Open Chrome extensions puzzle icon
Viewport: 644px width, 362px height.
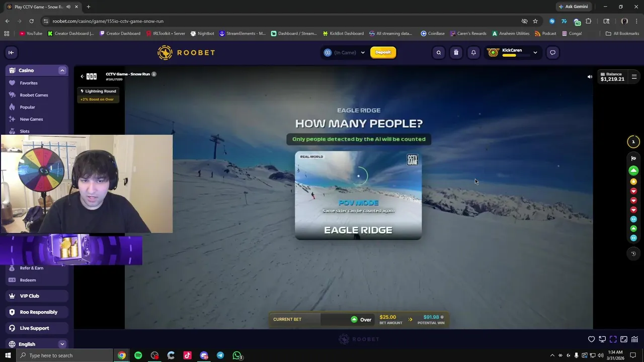click(x=588, y=21)
